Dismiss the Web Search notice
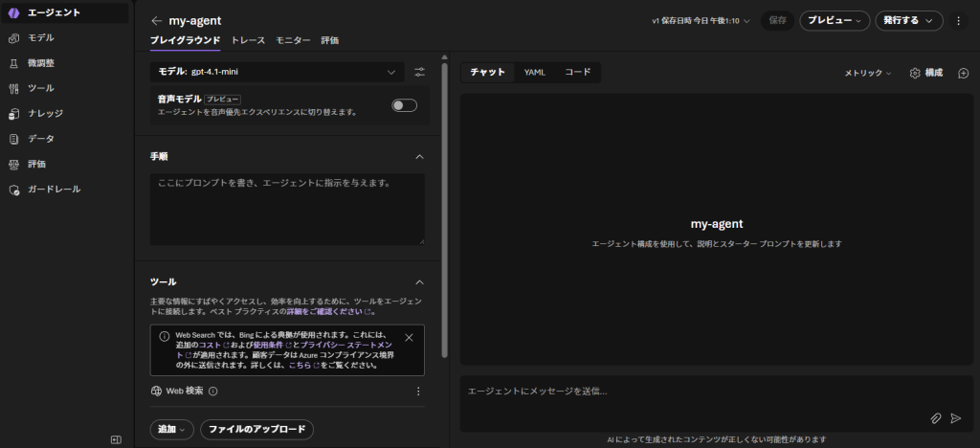The width and height of the screenshot is (980, 448). (x=410, y=337)
